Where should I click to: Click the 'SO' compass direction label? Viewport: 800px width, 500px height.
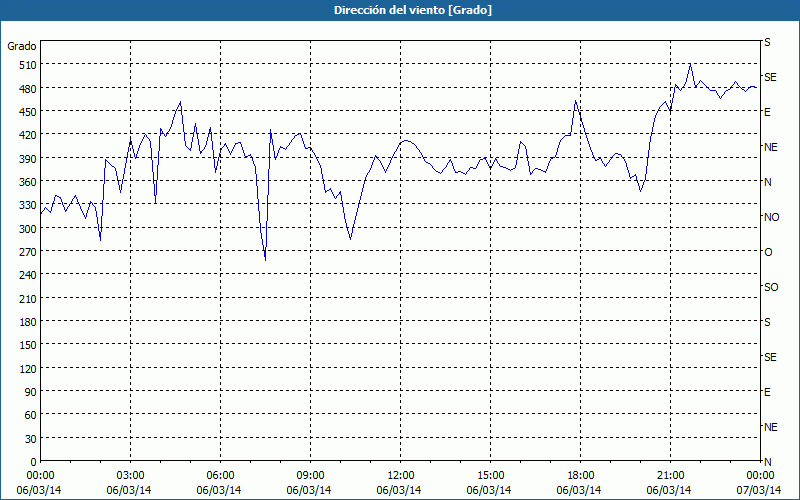[771, 287]
